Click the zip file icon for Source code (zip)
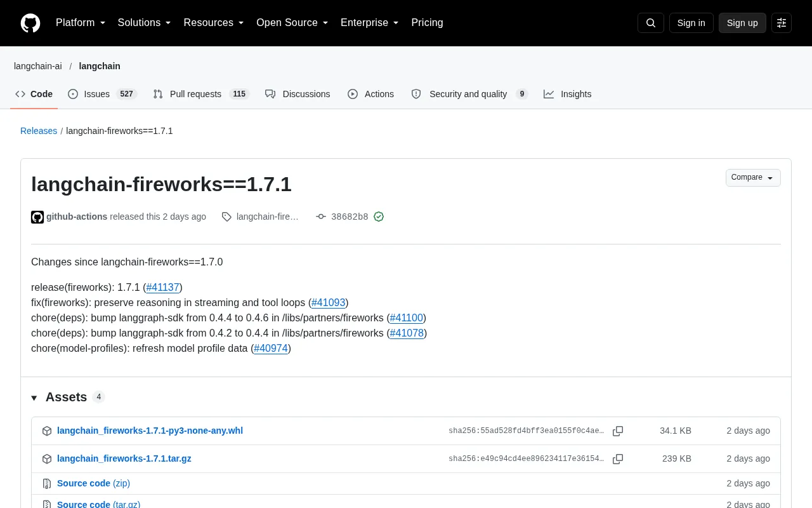 coord(47,484)
